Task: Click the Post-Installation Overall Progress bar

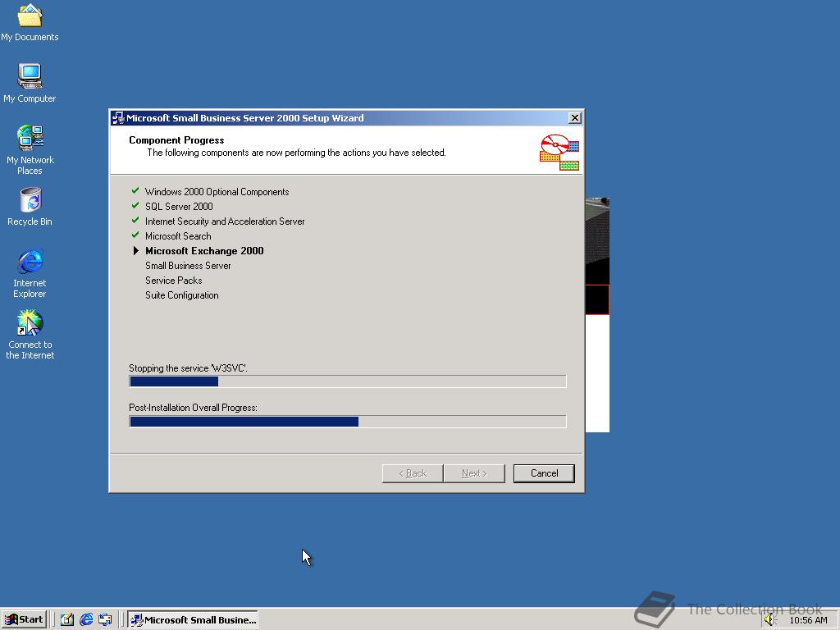Action: coord(348,422)
